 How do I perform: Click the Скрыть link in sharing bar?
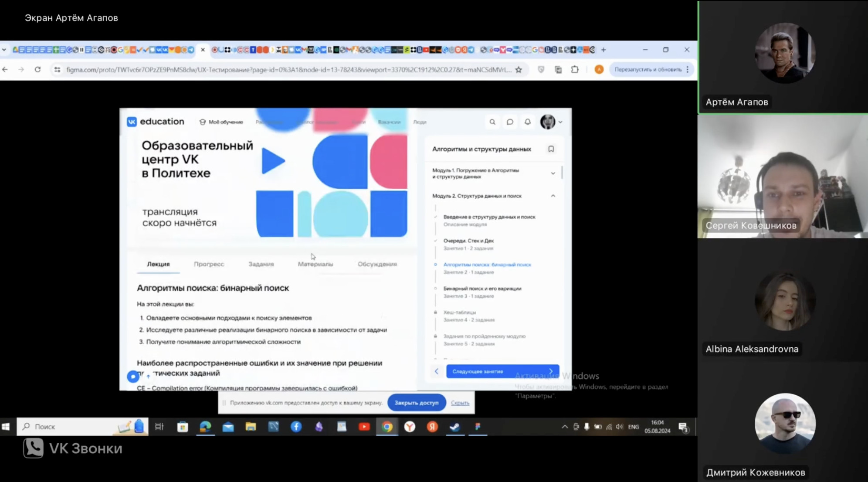[460, 403]
